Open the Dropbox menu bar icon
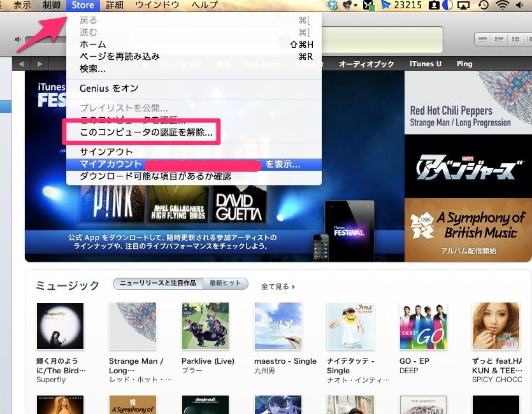The image size is (532, 414). coord(333,5)
